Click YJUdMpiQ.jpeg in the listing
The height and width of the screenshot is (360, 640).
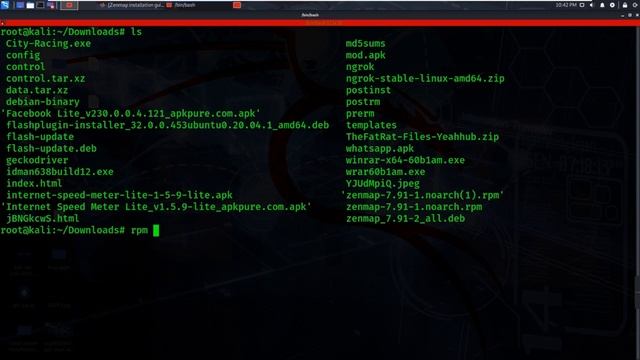[x=382, y=183]
